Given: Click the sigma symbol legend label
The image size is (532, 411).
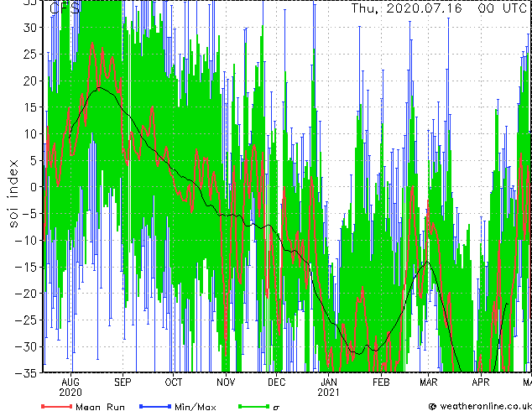Looking at the screenshot, I should pyautogui.click(x=276, y=408).
